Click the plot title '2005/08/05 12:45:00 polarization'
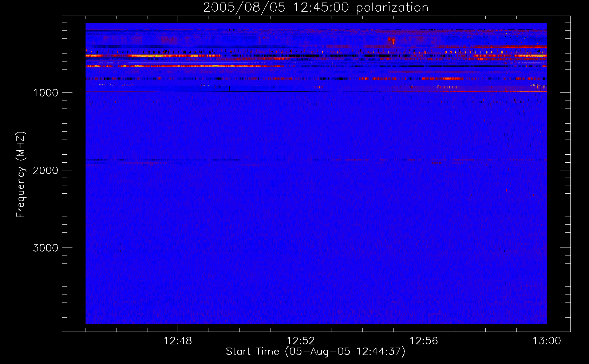Viewport: 589px width, 364px height. (316, 8)
